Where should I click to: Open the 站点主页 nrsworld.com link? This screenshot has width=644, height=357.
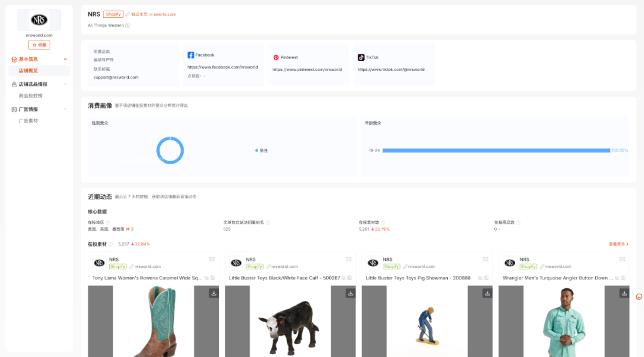(x=153, y=14)
